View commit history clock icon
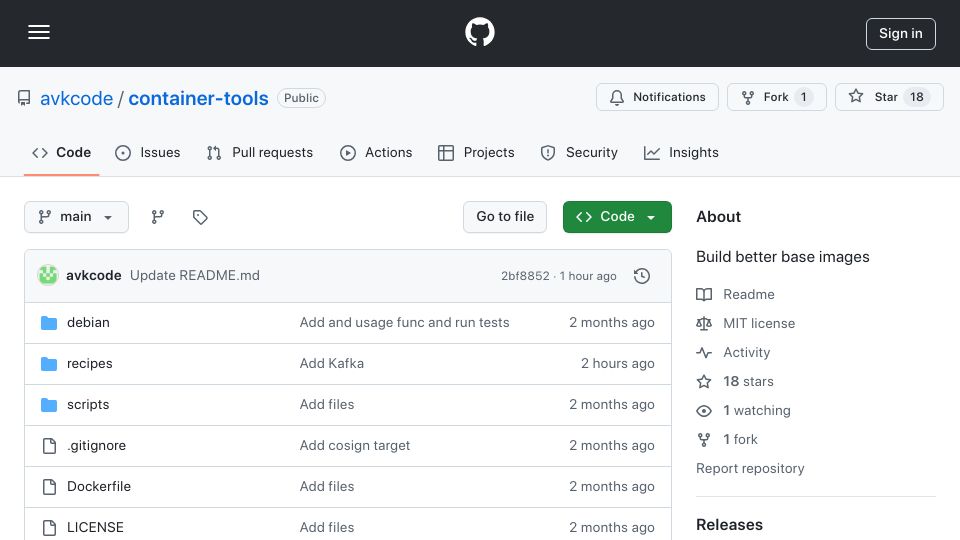Screen dimensions: 960x540 pyautogui.click(x=642, y=276)
